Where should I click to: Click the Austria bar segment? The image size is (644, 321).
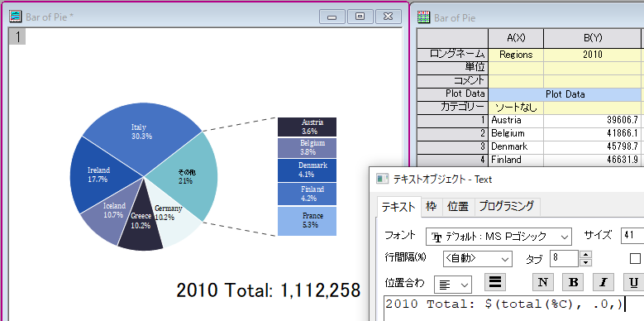point(308,127)
